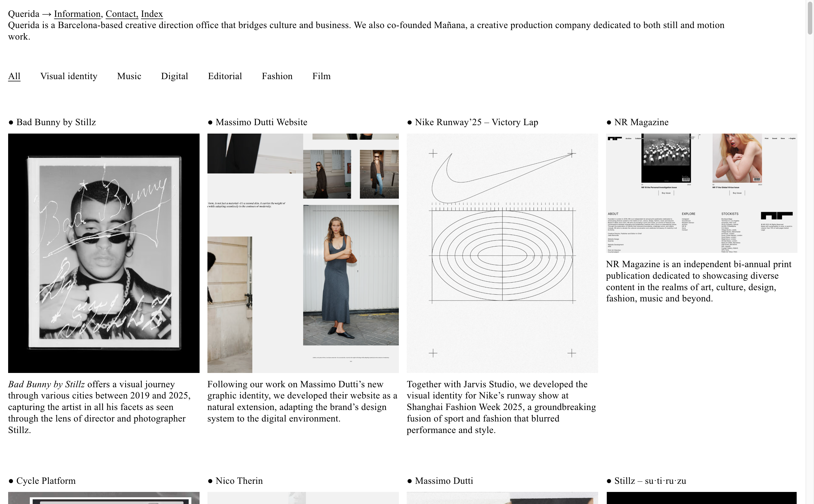
Task: Open the Nike swoosh Victory Lap thumbnail
Action: coord(502,253)
